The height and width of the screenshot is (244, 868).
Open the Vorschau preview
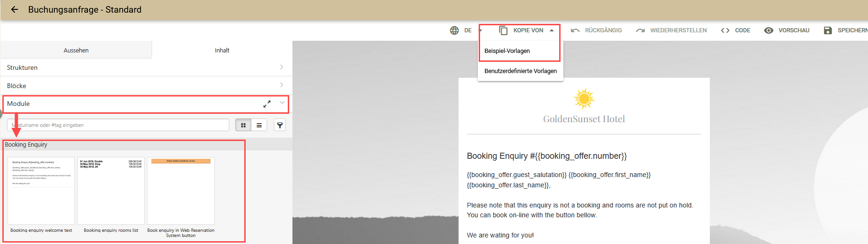(794, 30)
